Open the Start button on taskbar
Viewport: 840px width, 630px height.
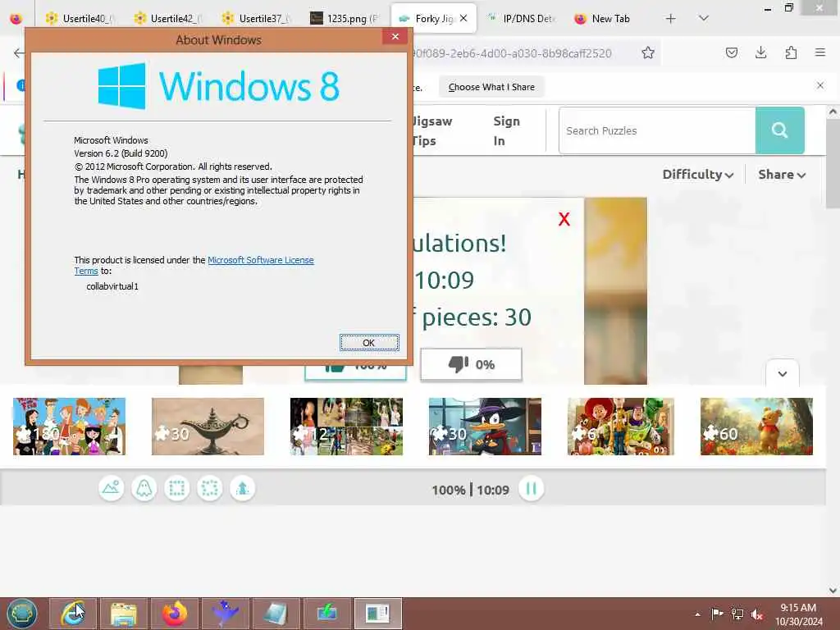tap(22, 614)
